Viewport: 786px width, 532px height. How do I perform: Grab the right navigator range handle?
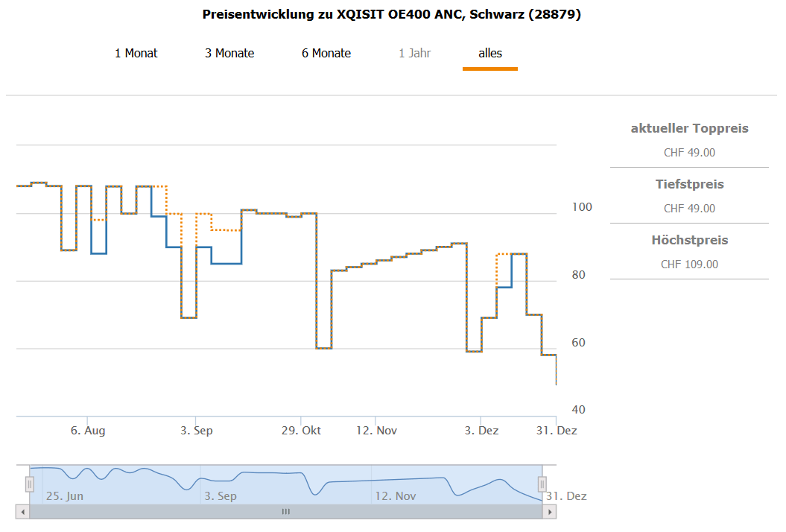[542, 484]
